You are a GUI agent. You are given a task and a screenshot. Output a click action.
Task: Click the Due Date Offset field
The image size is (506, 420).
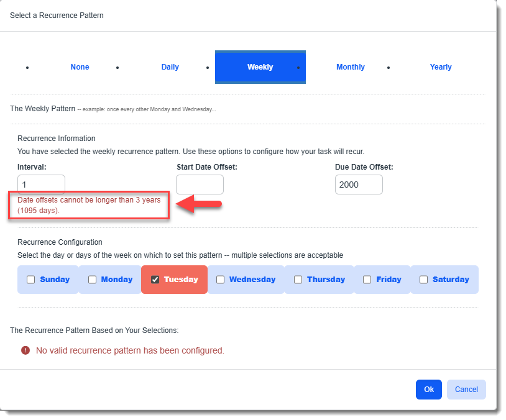pyautogui.click(x=359, y=185)
